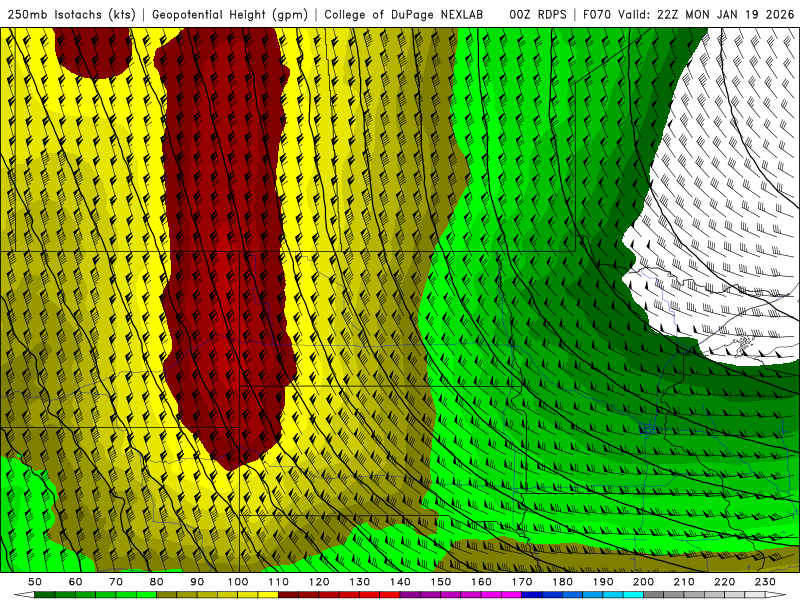Click the 160 label on the color scale
This screenshot has width=800, height=600.
point(481,582)
